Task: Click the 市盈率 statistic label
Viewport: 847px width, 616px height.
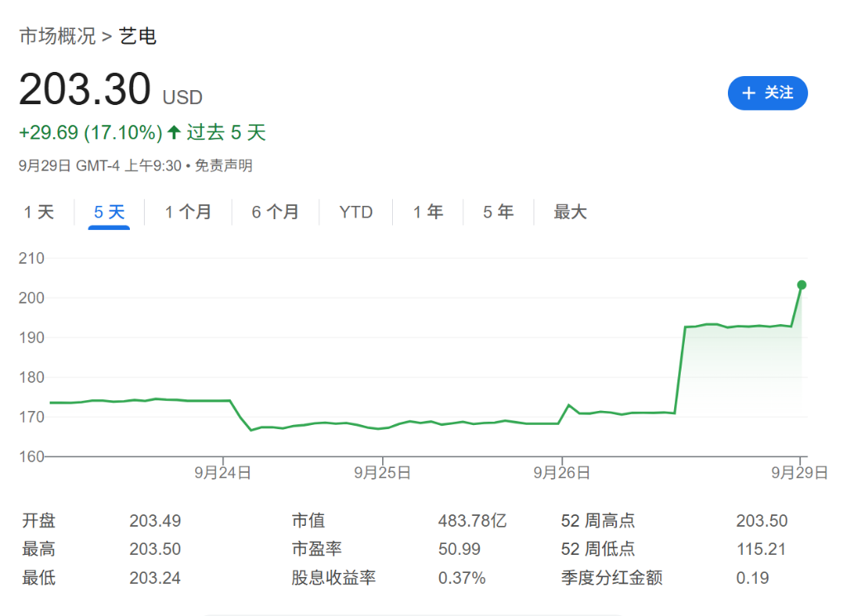Action: tap(317, 549)
